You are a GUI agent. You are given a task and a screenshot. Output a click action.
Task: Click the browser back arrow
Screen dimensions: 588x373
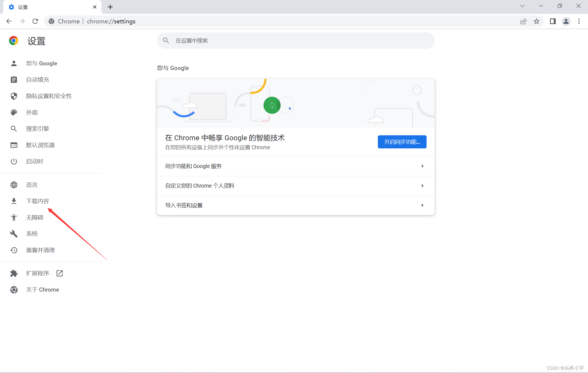click(9, 21)
